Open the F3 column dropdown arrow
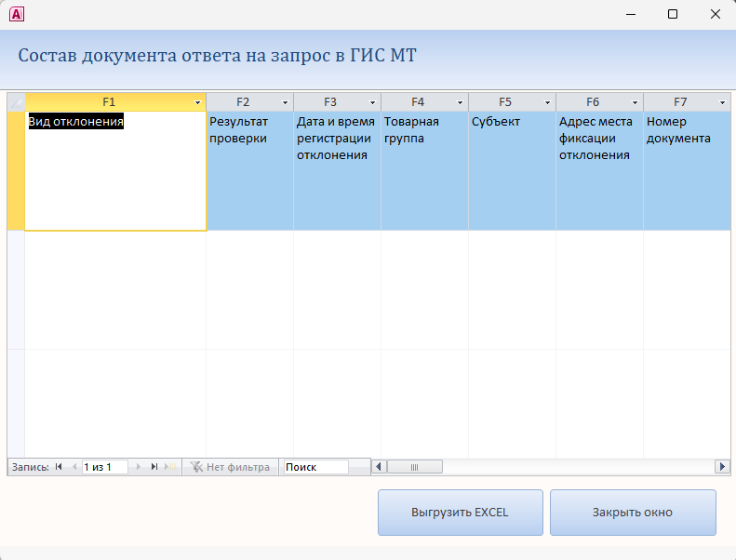 pos(373,102)
